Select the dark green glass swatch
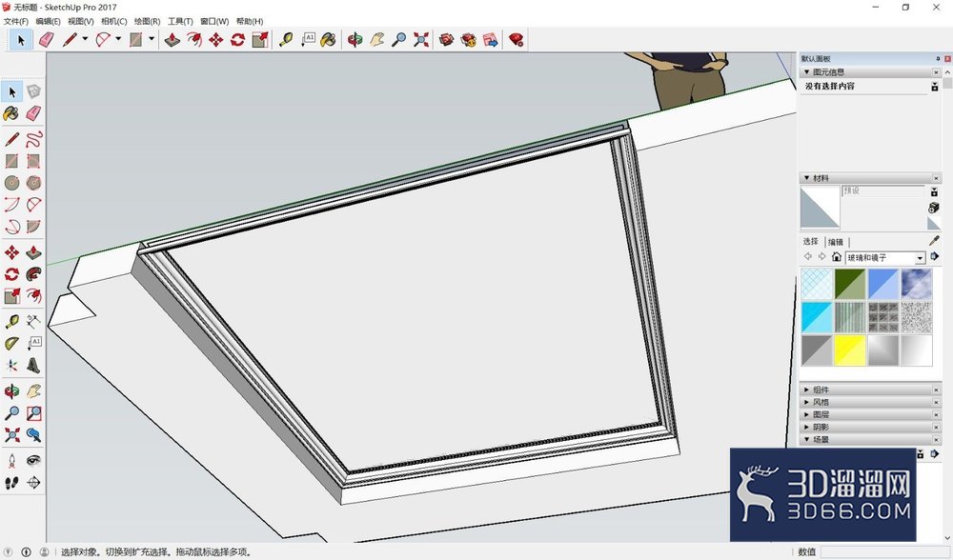Screen dimensions: 953x560 850,284
